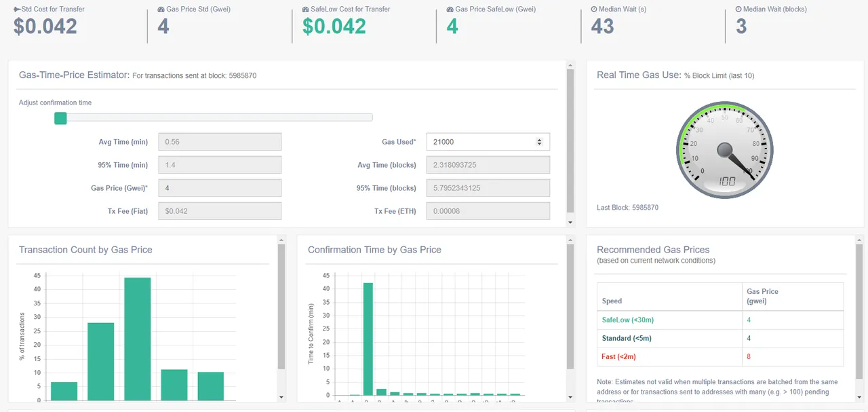
Task: Click the clock icon beside Median Wait (s)
Action: pyautogui.click(x=595, y=10)
